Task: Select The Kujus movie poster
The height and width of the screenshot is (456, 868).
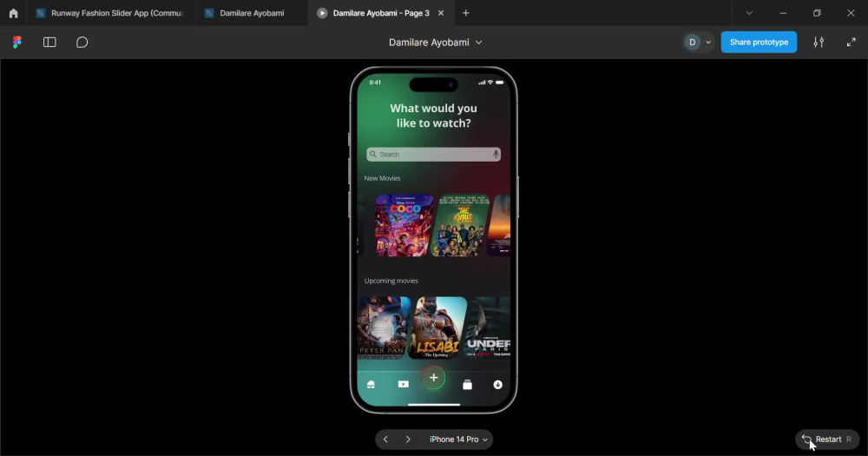Action: [x=460, y=225]
